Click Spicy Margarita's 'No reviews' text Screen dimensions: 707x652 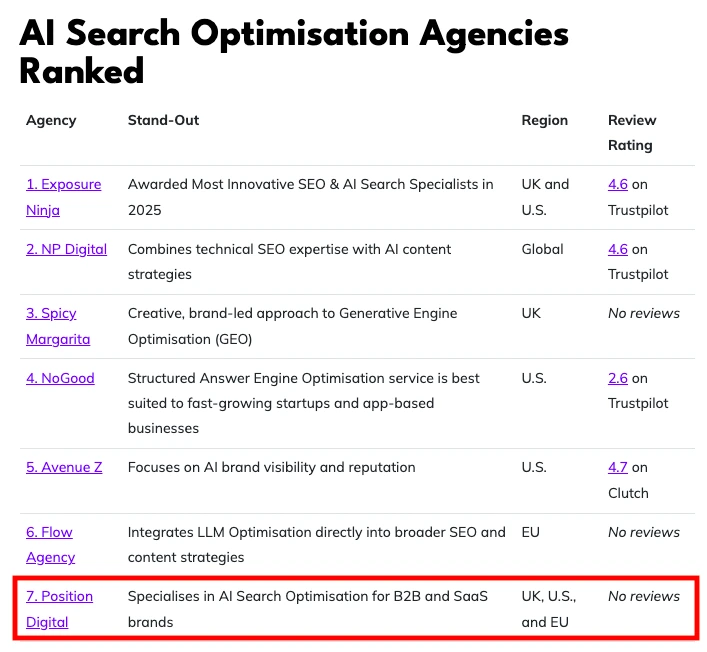(643, 313)
